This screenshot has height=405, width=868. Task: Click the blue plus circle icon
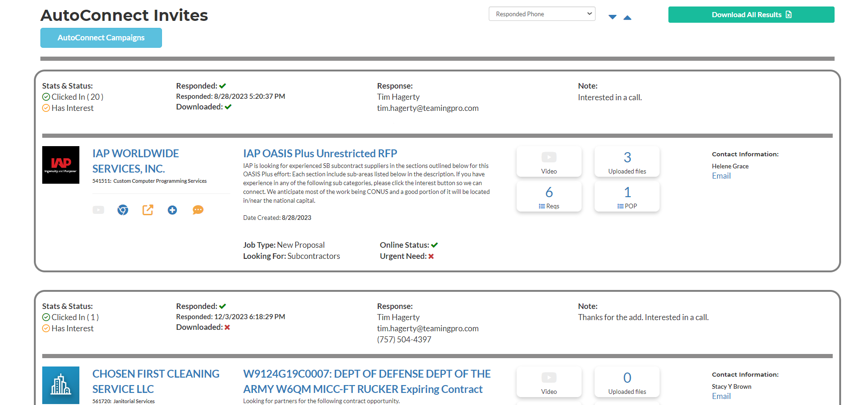[172, 210]
